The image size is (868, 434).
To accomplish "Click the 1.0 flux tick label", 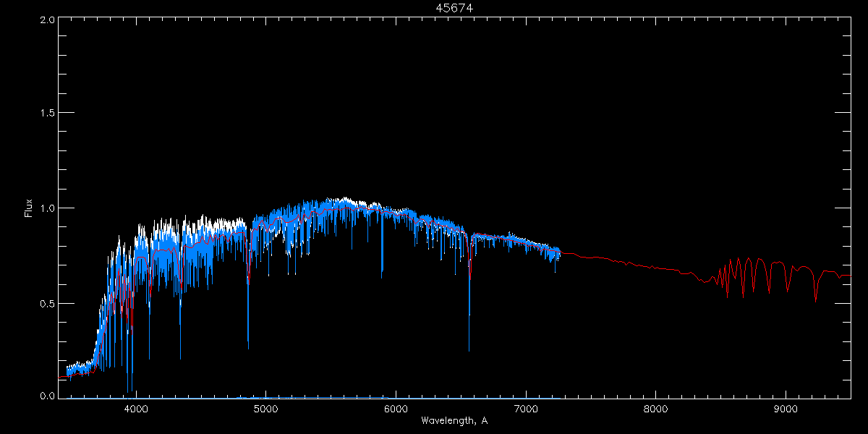I will coord(45,208).
